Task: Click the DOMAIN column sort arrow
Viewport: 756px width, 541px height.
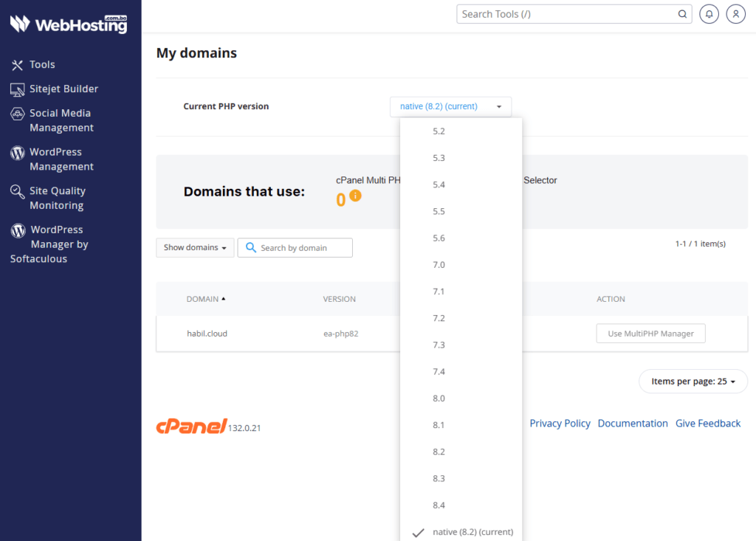Action: tap(223, 299)
